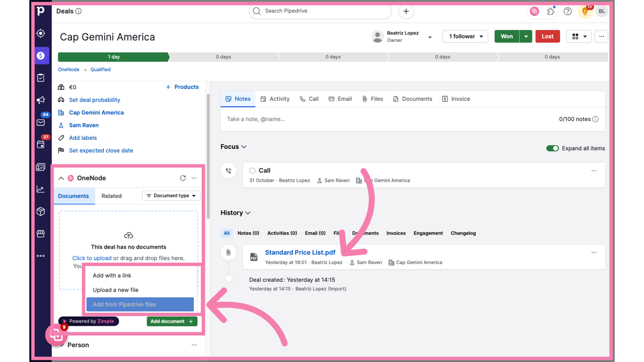Focus the Search Pipedrive field
The width and height of the screenshot is (644, 362).
(x=320, y=11)
